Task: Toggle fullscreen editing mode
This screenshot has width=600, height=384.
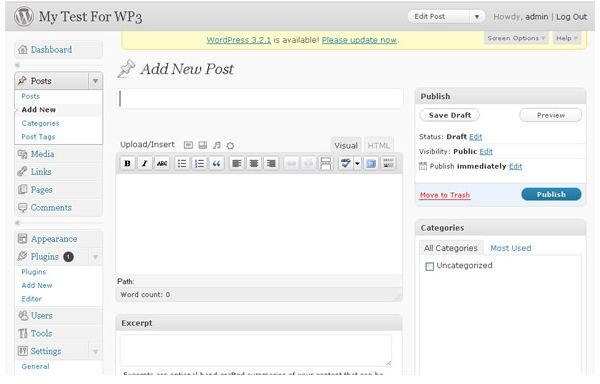Action: tap(371, 163)
